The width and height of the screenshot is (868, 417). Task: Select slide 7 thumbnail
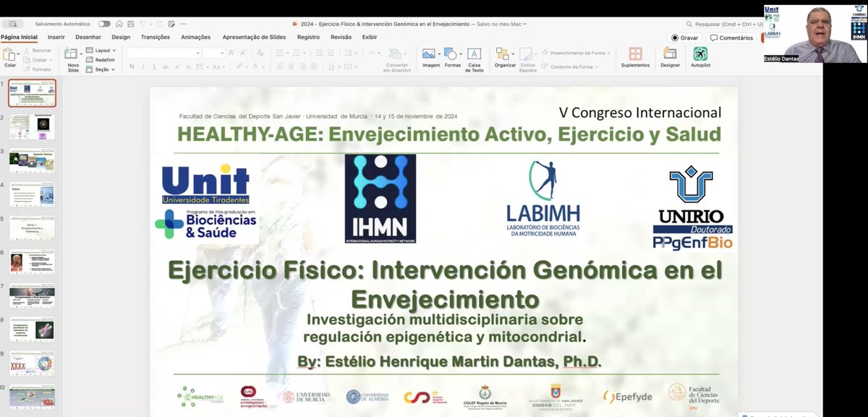[x=32, y=296]
